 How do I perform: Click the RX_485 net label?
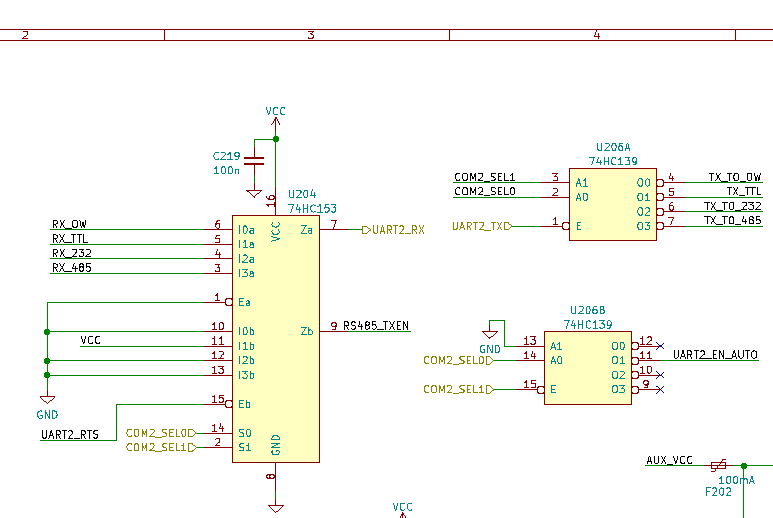tap(70, 267)
